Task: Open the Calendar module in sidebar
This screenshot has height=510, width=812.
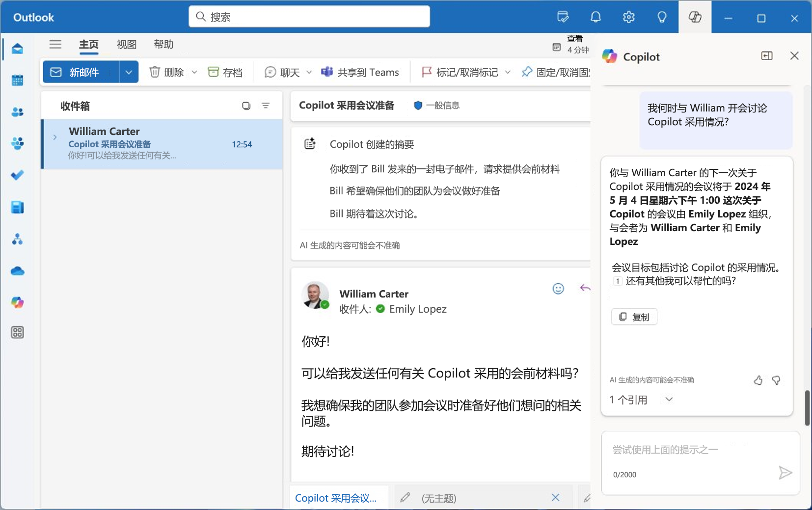Action: point(18,81)
